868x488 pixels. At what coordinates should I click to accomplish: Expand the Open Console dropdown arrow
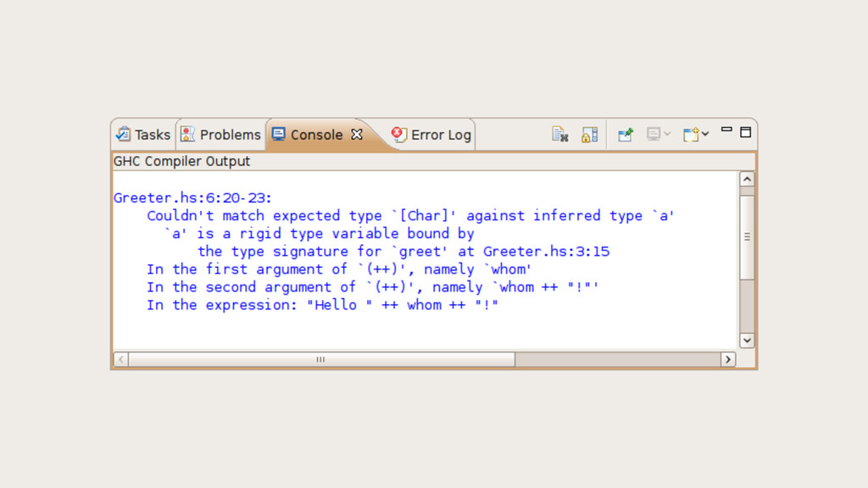[x=705, y=134]
